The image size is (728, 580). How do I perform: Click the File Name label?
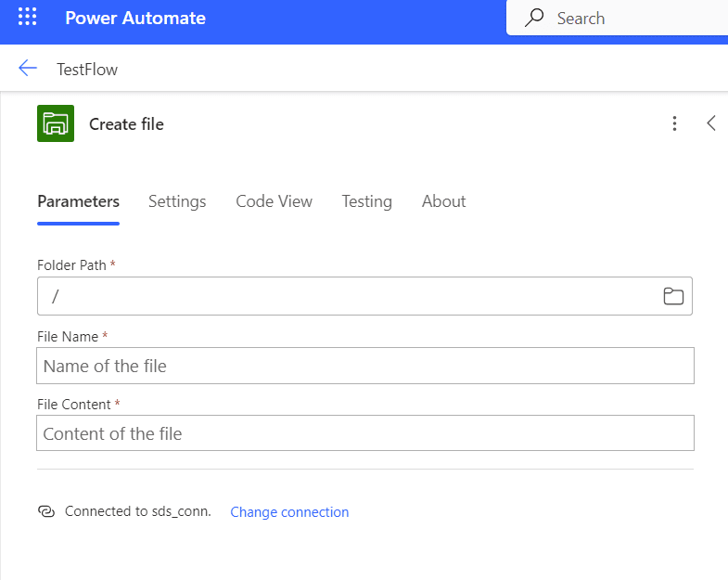[68, 337]
